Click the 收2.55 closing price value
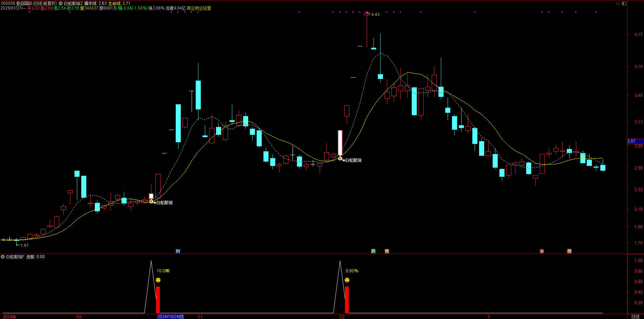 point(73,8)
